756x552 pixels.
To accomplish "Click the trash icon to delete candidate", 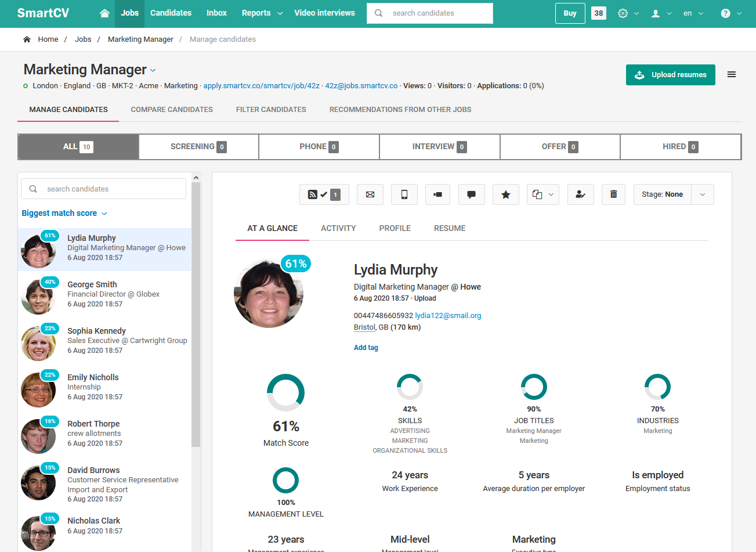I will coord(613,194).
